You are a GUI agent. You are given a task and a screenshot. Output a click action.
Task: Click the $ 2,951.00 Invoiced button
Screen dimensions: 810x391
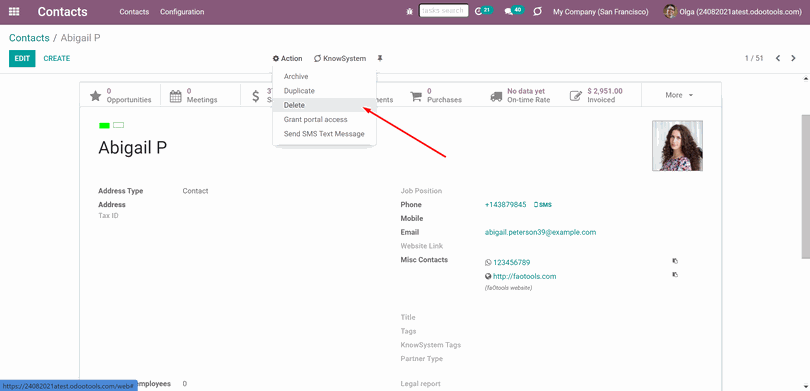[x=601, y=95]
